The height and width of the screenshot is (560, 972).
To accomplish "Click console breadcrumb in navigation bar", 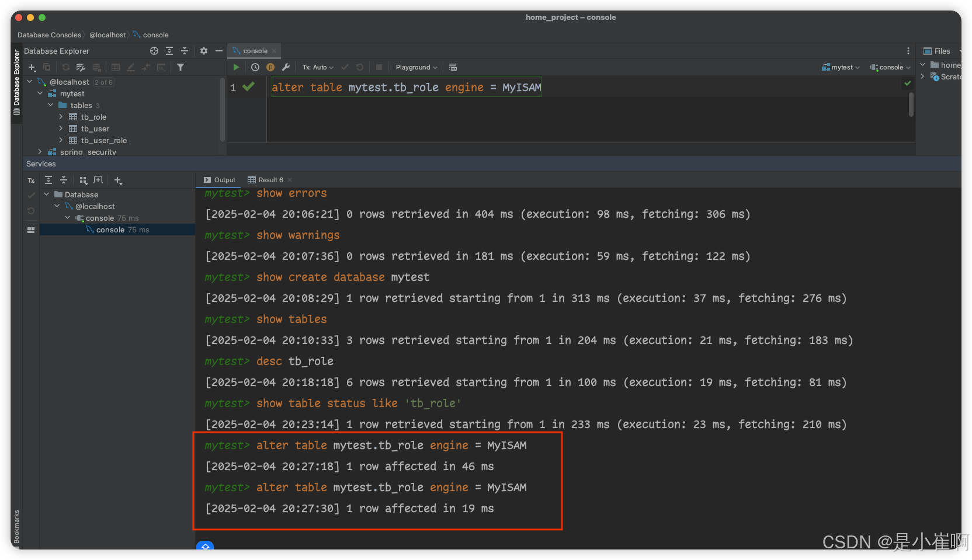I will [x=151, y=35].
